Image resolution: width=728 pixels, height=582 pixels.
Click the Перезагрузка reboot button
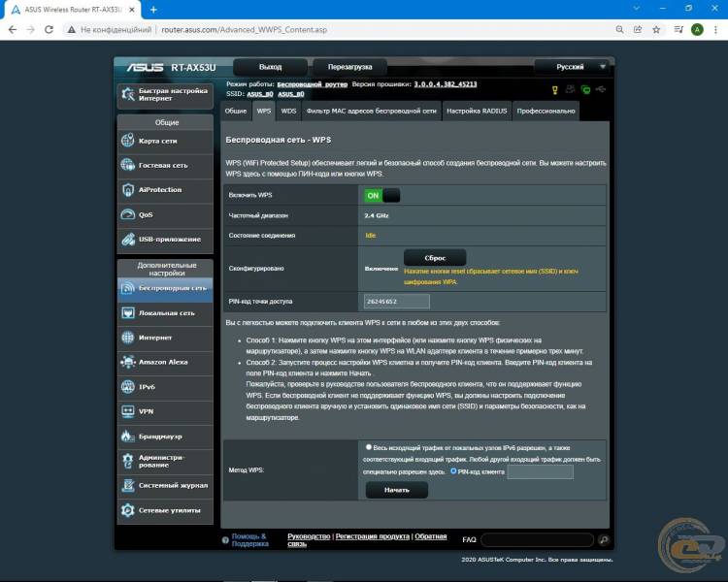pos(349,67)
